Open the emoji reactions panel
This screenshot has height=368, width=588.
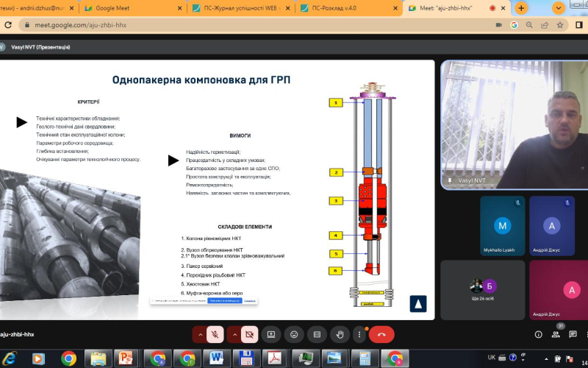pos(294,334)
